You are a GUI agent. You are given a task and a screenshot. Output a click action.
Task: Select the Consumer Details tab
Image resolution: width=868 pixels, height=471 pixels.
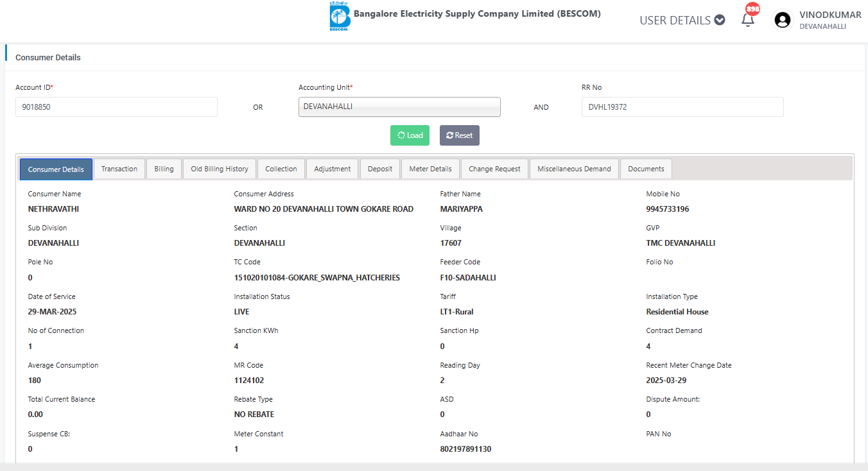click(x=56, y=169)
